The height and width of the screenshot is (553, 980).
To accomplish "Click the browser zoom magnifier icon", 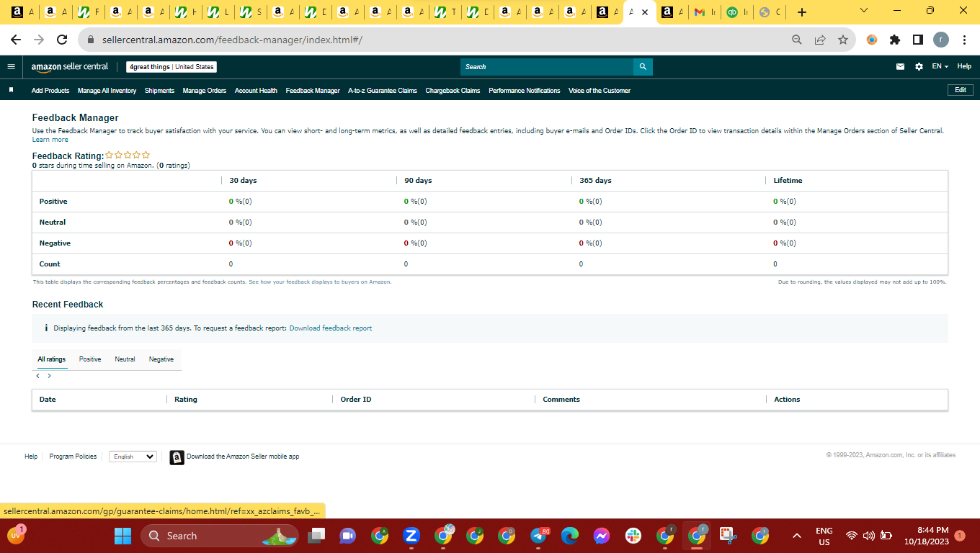I will click(x=796, y=40).
